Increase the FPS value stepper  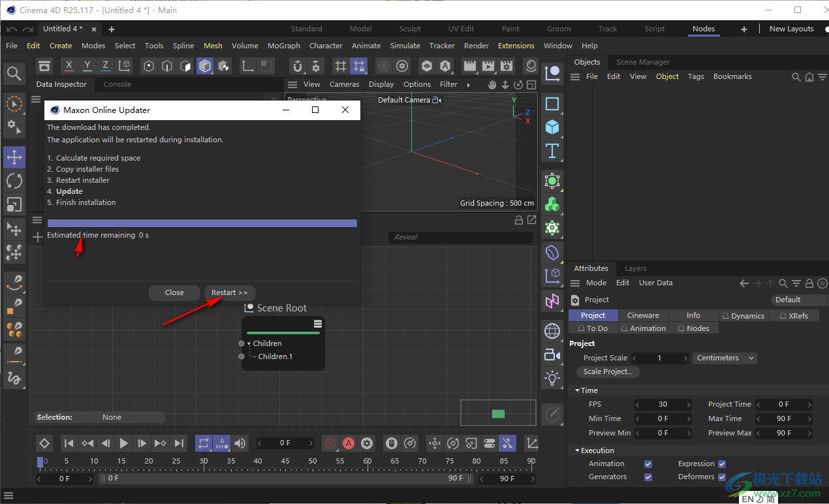[687, 404]
